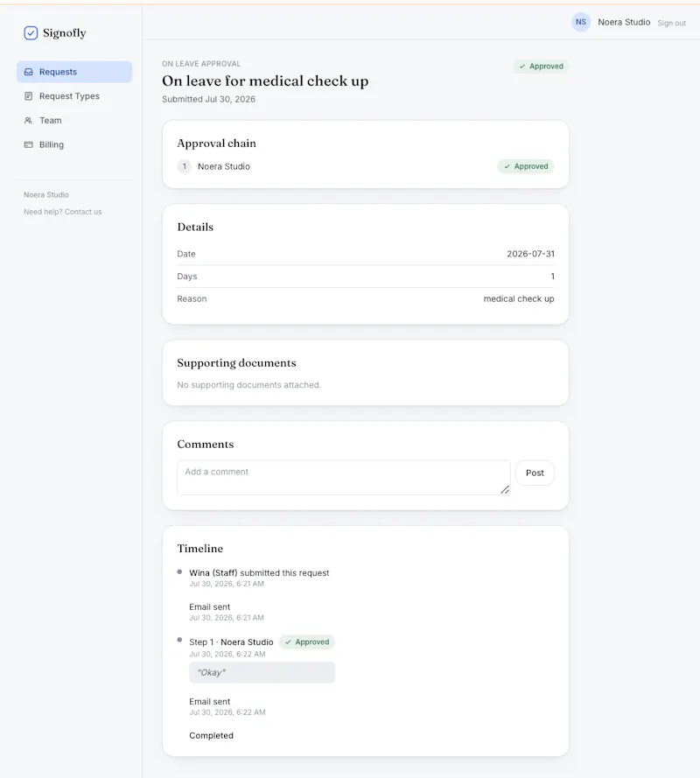The width and height of the screenshot is (700, 778).
Task: Click the Approved badge in Timeline step 1
Action: tap(306, 642)
